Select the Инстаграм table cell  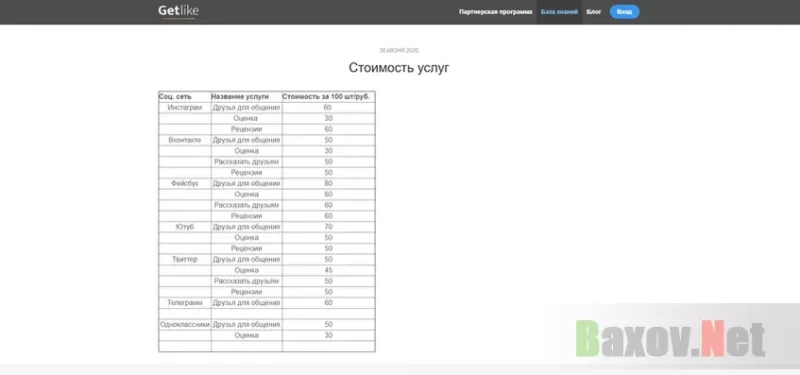[185, 108]
